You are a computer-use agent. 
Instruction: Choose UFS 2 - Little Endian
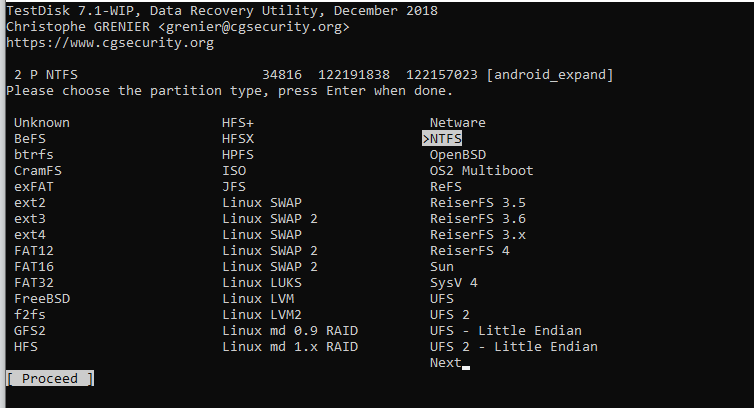click(514, 347)
